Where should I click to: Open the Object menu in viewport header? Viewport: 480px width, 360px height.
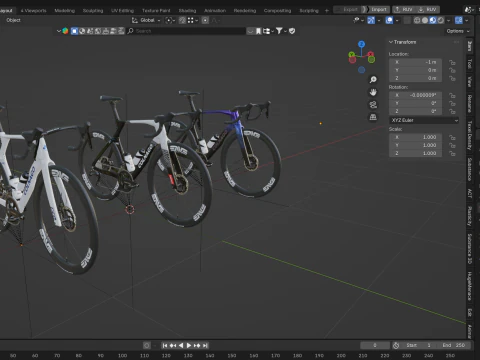click(x=13, y=20)
